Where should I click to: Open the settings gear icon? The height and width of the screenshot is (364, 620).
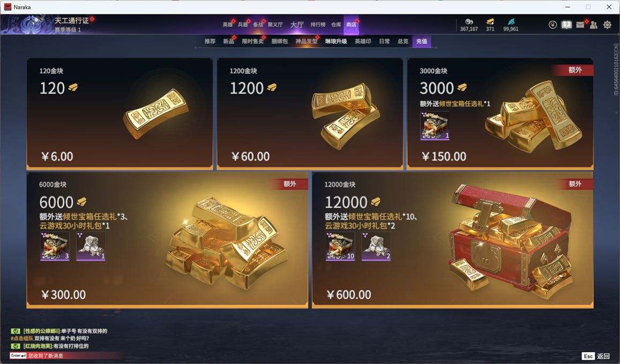pyautogui.click(x=607, y=25)
